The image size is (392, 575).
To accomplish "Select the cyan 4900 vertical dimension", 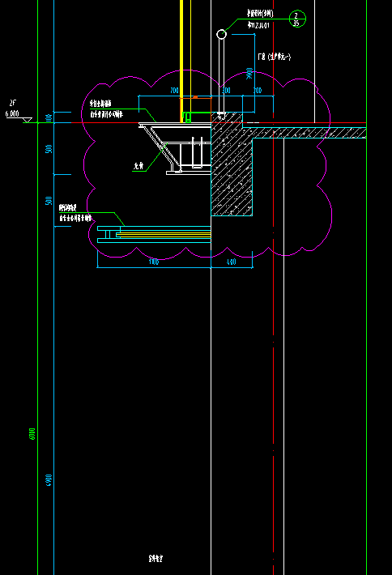I will coord(49,480).
